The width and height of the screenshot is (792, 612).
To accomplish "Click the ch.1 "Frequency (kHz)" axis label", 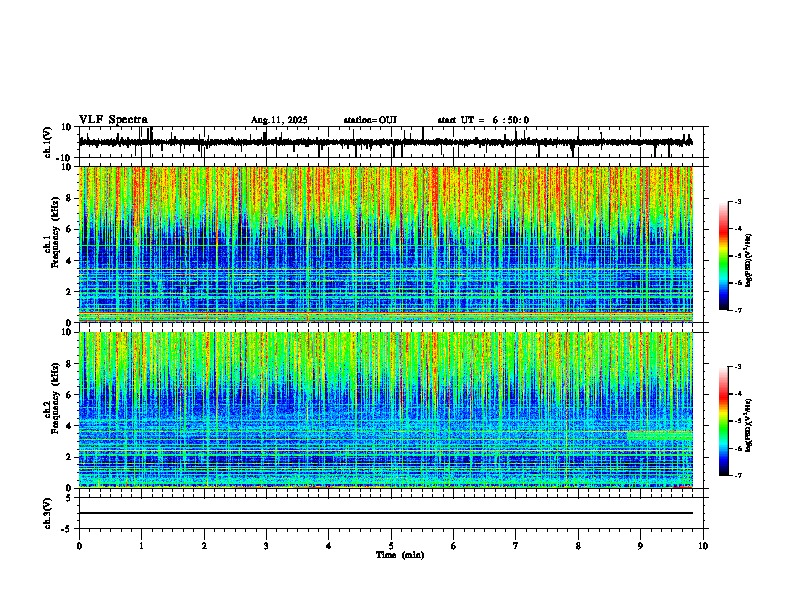I will 55,232.
